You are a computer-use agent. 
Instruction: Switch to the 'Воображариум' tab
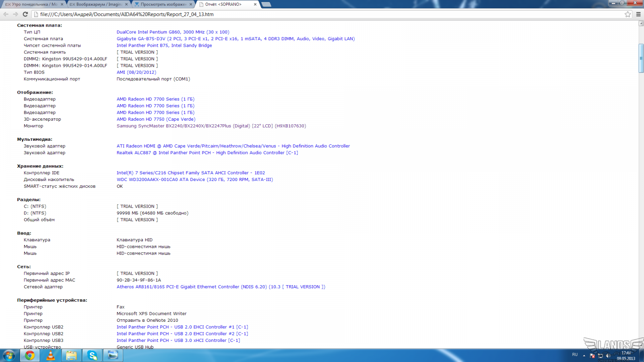tap(96, 4)
